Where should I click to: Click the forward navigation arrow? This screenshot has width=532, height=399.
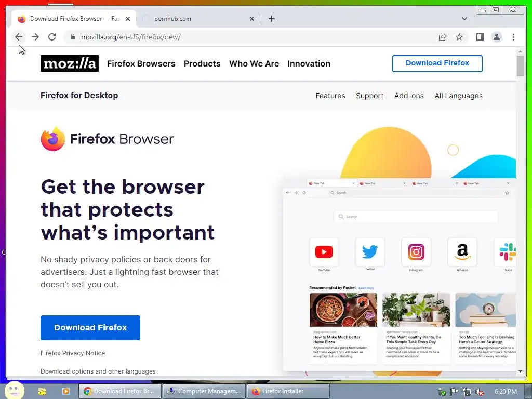tap(35, 37)
